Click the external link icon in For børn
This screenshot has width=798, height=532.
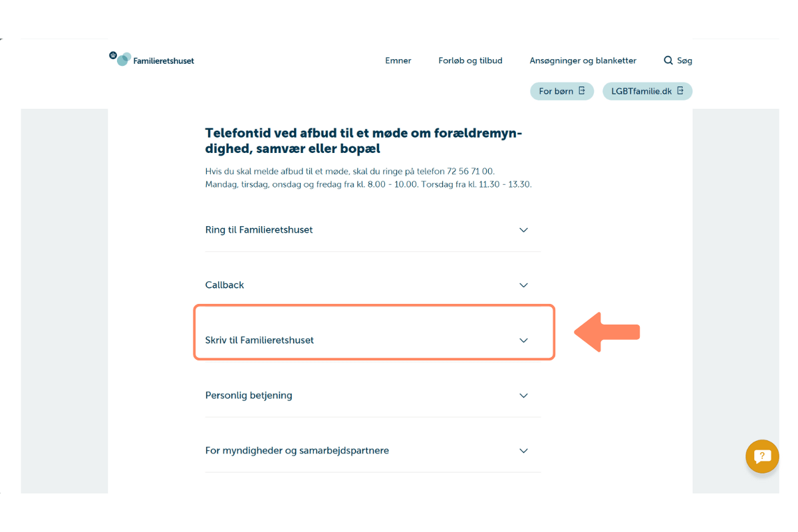point(582,91)
